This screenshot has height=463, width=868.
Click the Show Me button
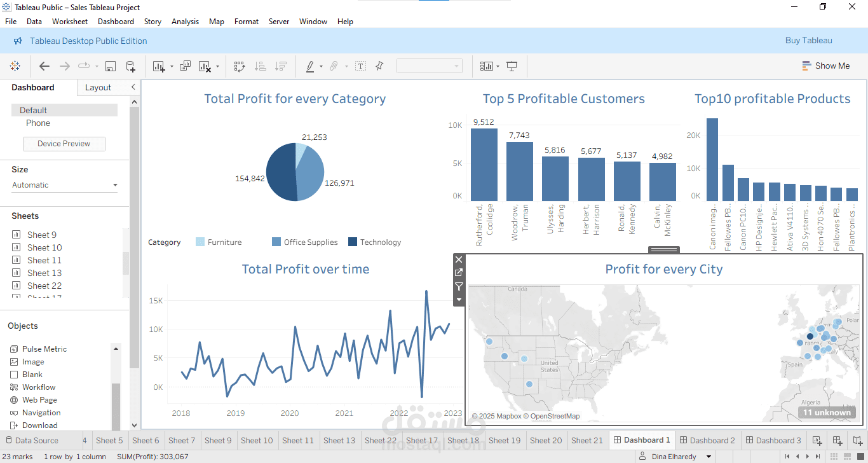[x=825, y=66]
